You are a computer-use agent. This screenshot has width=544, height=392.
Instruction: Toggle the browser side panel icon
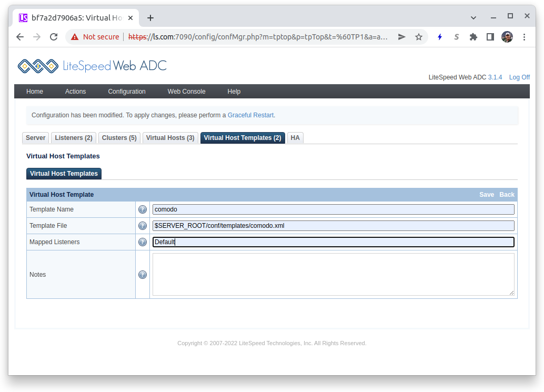point(490,37)
